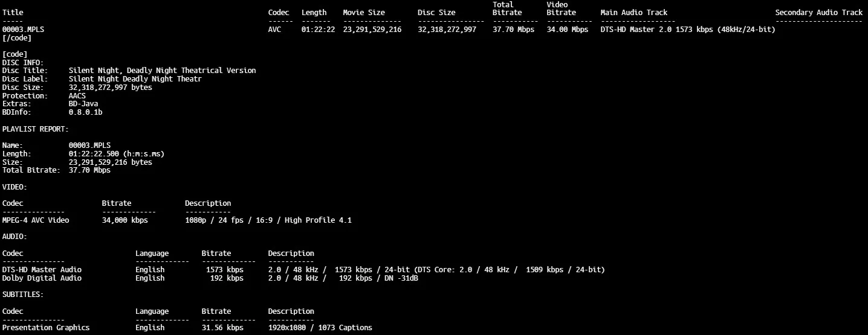Click the closing [/code] tag
The width and height of the screenshot is (868, 335).
click(x=17, y=38)
